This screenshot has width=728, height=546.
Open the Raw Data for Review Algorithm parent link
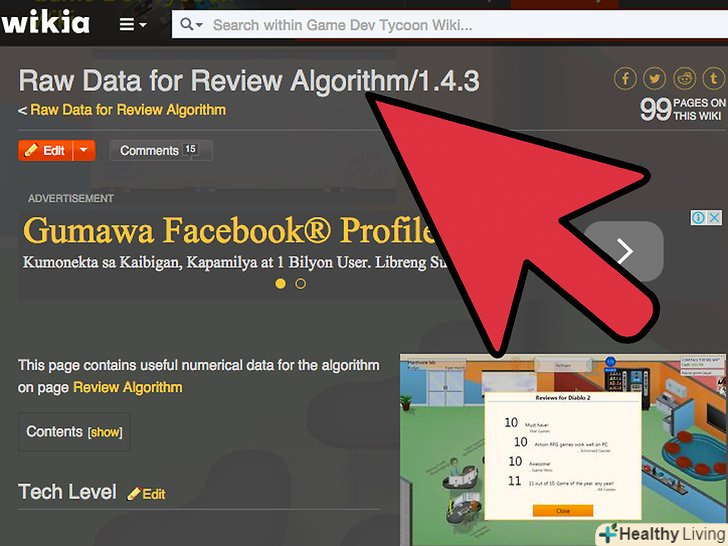click(x=128, y=110)
